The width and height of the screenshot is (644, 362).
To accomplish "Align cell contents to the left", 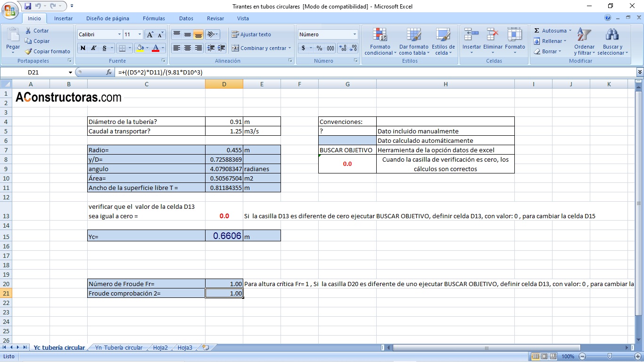I will click(x=176, y=48).
